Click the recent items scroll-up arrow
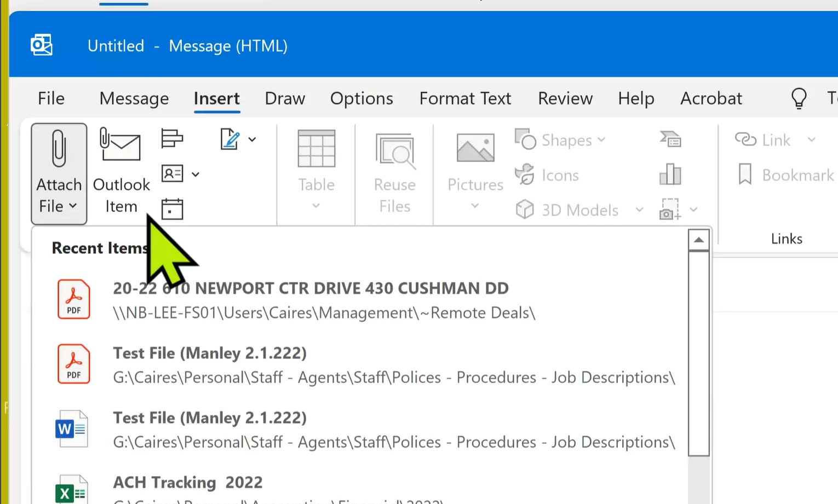 click(x=699, y=240)
